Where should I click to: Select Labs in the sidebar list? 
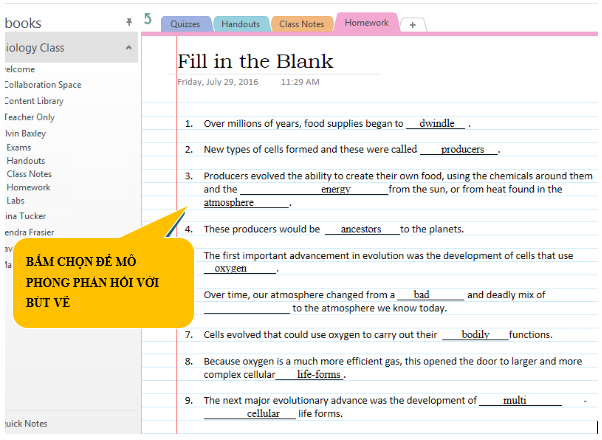(x=17, y=199)
